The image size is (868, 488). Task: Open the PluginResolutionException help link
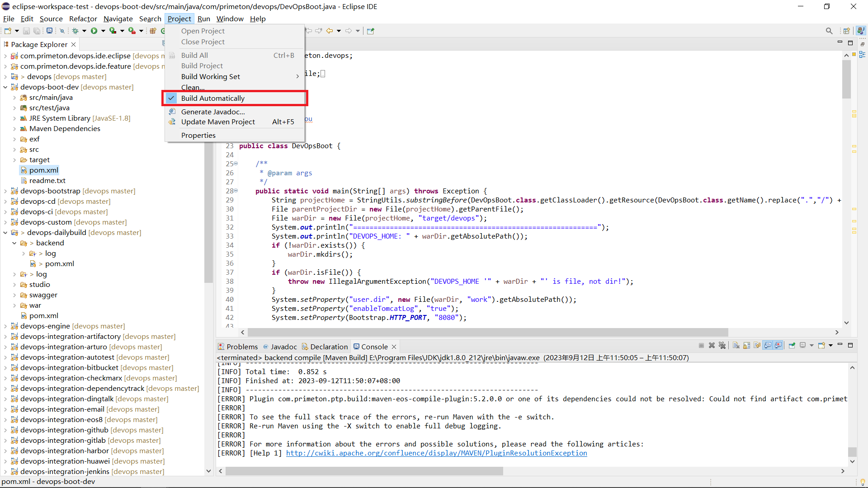pyautogui.click(x=436, y=453)
